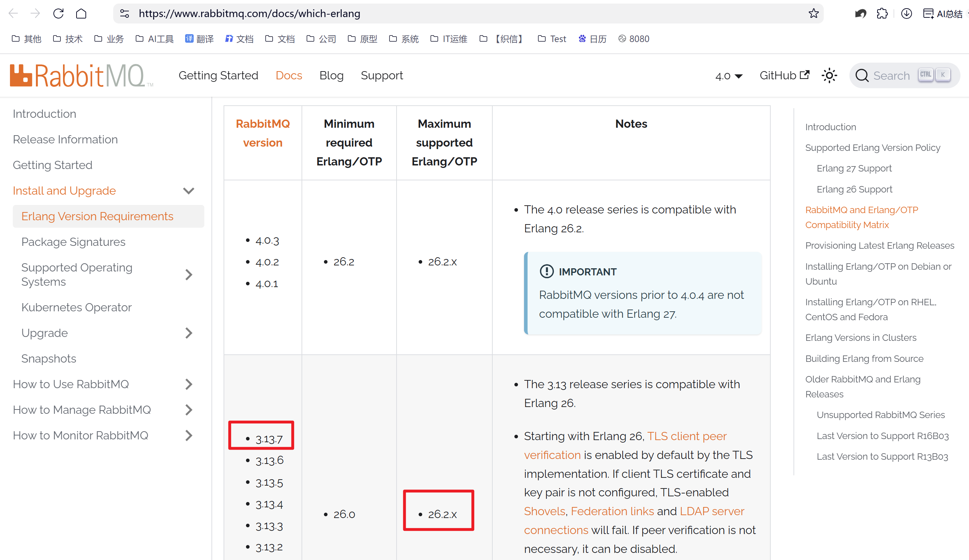
Task: Jump to Unsupported RabbitMQ Series
Action: click(x=881, y=415)
